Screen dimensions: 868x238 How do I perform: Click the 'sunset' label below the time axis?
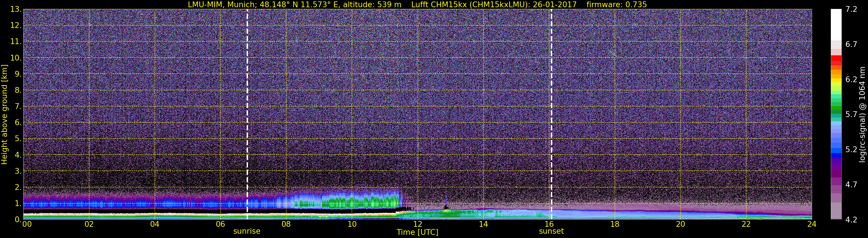pyautogui.click(x=551, y=231)
